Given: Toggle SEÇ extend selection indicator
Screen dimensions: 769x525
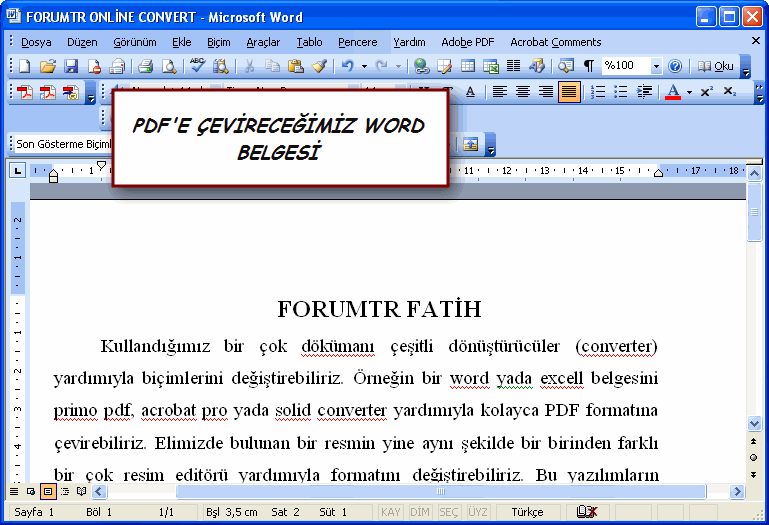Looking at the screenshot, I should [x=449, y=512].
